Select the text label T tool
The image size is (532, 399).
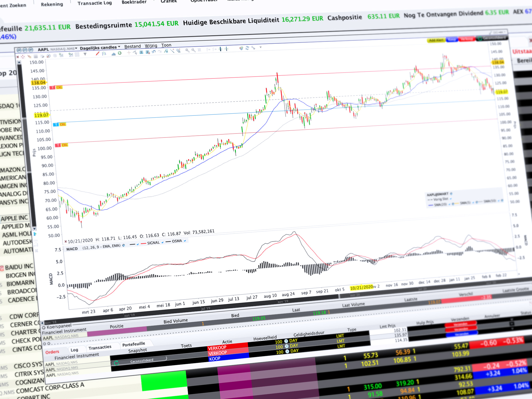(141, 52)
